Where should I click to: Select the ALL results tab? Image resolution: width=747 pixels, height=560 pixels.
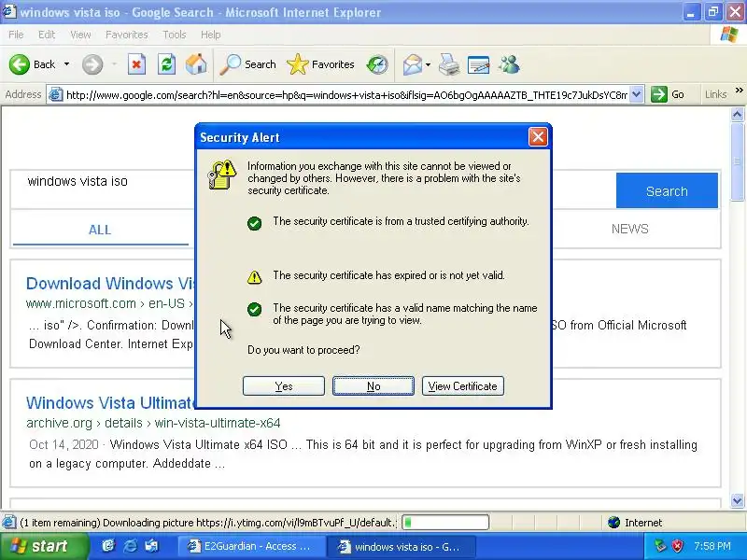[x=100, y=230]
